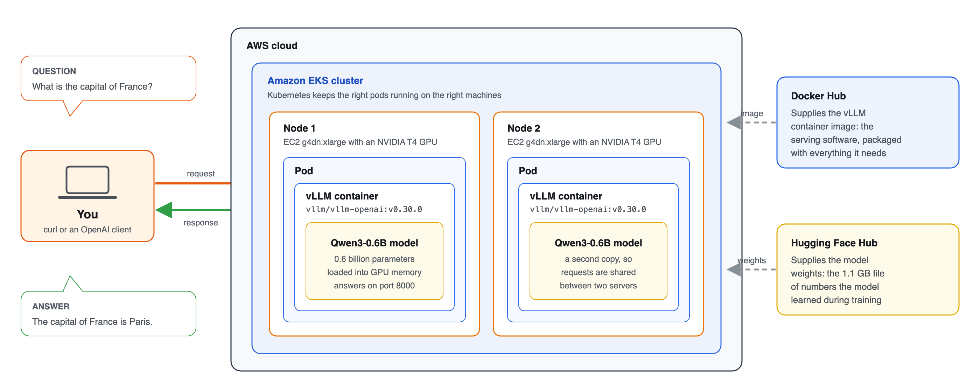Click 'Qwen3-0.6B model' title in Node 2
Viewport: 980px width, 392px height.
(598, 243)
